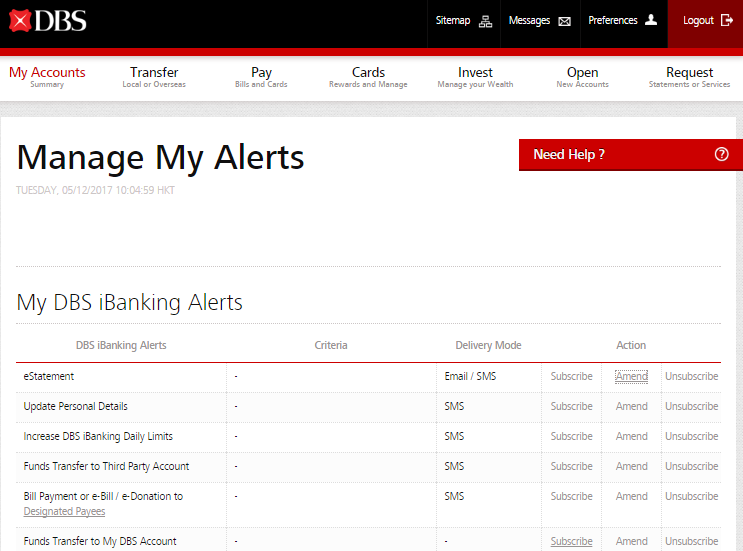Open the Sitemap icon in header

click(x=486, y=21)
